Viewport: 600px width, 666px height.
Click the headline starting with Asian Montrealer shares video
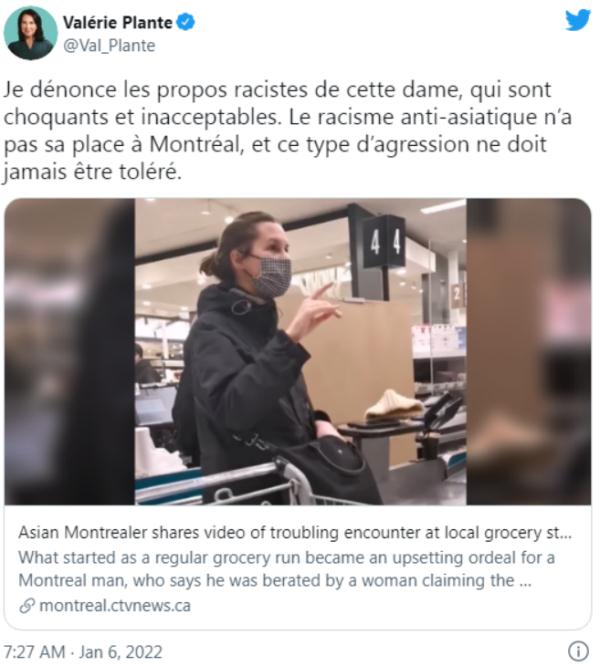(x=295, y=532)
